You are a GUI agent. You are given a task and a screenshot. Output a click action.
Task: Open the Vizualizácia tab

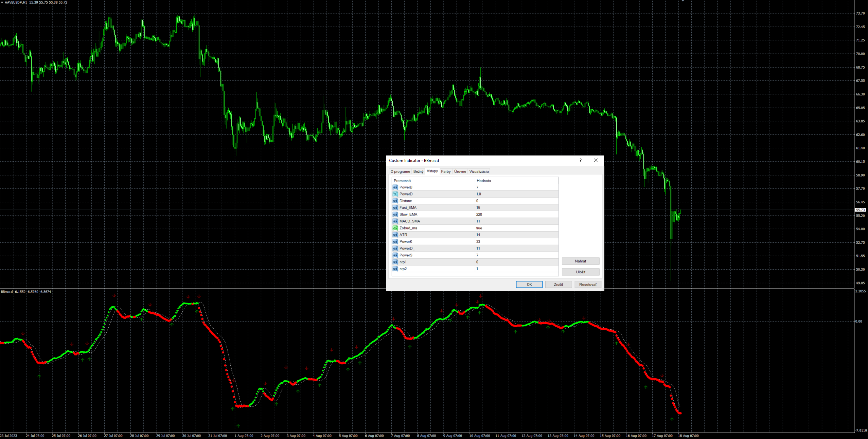[479, 171]
